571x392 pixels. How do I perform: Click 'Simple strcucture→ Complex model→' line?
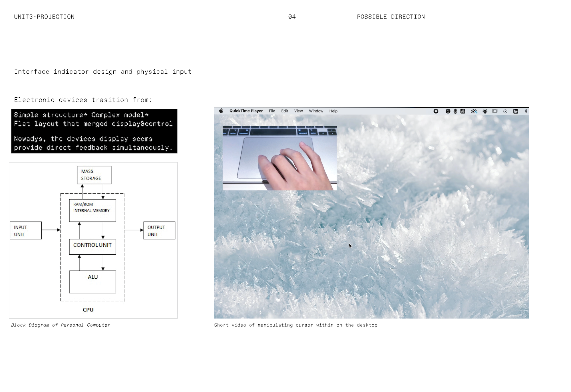click(81, 115)
